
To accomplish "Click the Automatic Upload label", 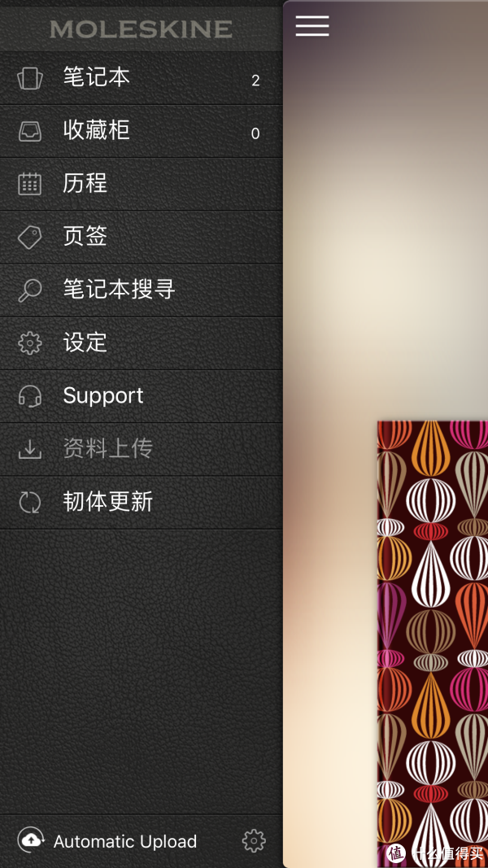I will (x=125, y=841).
